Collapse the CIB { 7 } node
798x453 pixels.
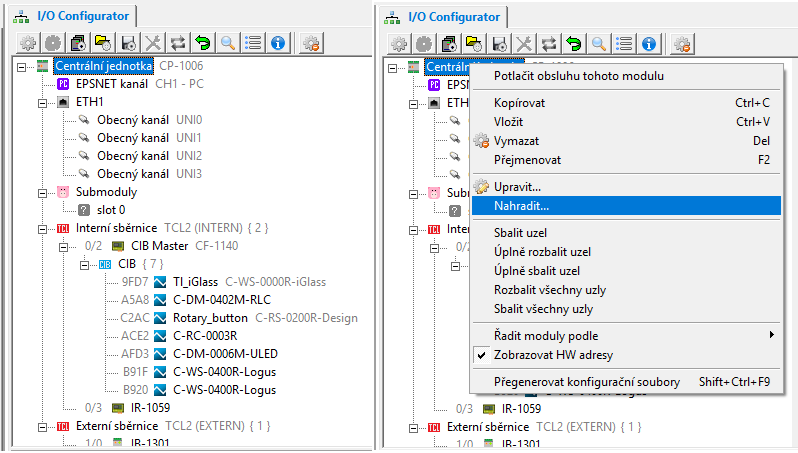(86, 264)
